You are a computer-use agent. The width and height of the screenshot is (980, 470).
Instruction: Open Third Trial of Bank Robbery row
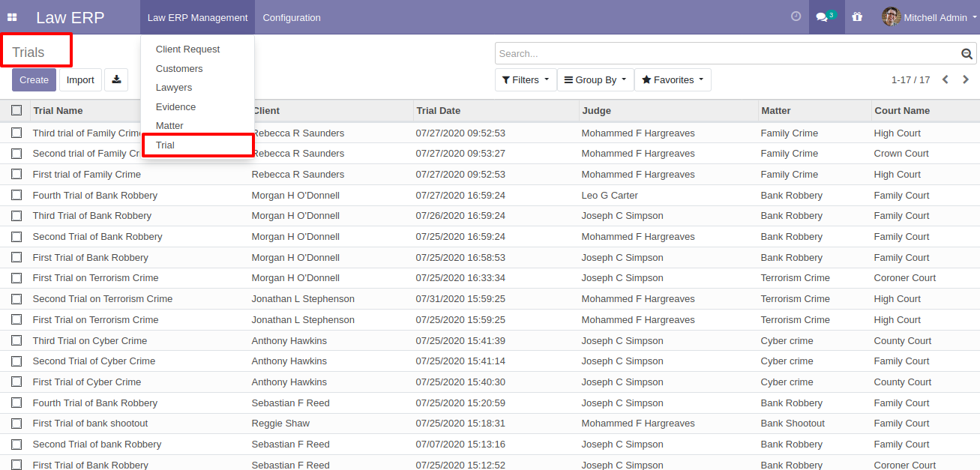pos(92,216)
